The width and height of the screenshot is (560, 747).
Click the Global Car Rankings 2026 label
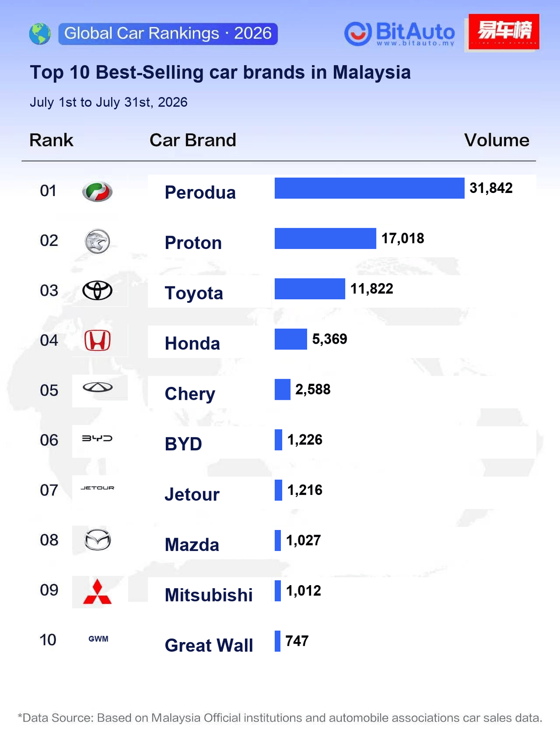point(168,34)
